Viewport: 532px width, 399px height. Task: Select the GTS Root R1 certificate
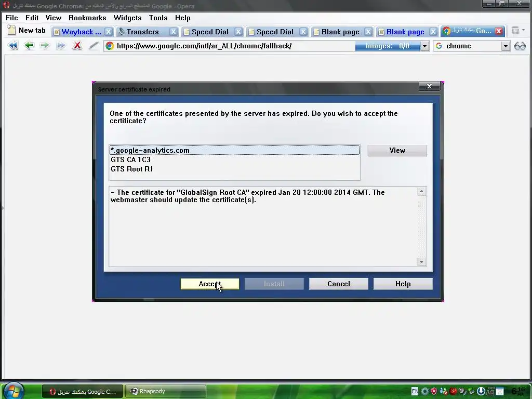click(234, 169)
